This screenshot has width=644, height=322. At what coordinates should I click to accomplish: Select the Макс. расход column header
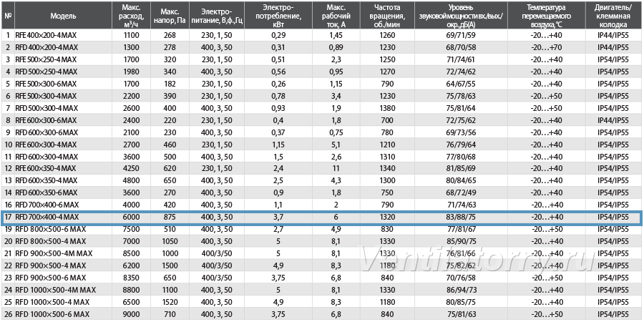point(132,16)
